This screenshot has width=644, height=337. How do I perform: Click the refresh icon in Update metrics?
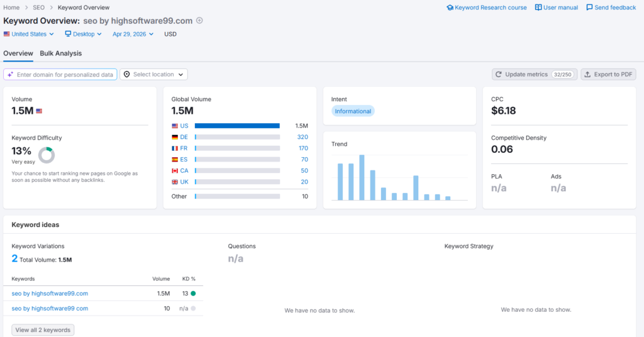[498, 74]
